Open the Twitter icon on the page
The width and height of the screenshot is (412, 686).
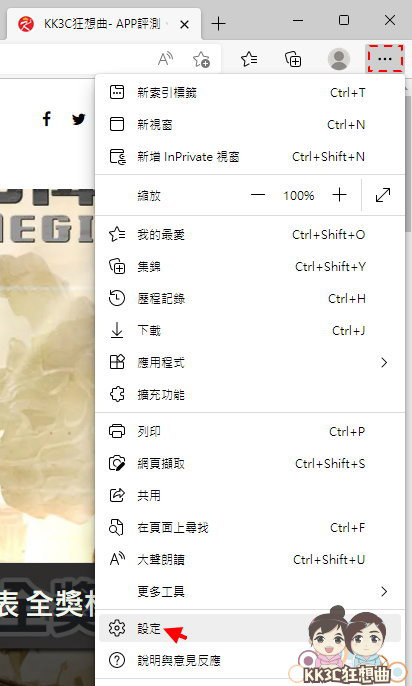tap(79, 119)
